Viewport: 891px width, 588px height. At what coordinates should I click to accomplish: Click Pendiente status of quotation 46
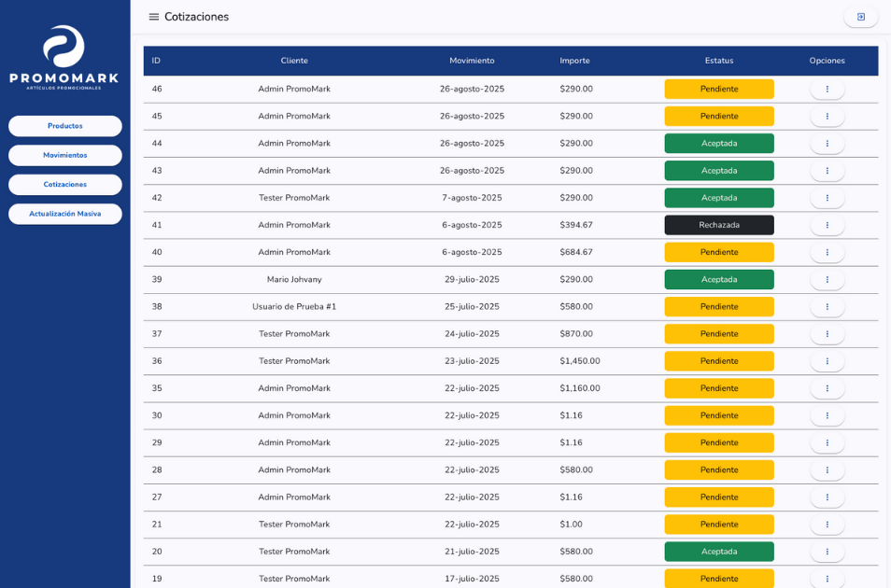[x=719, y=90]
